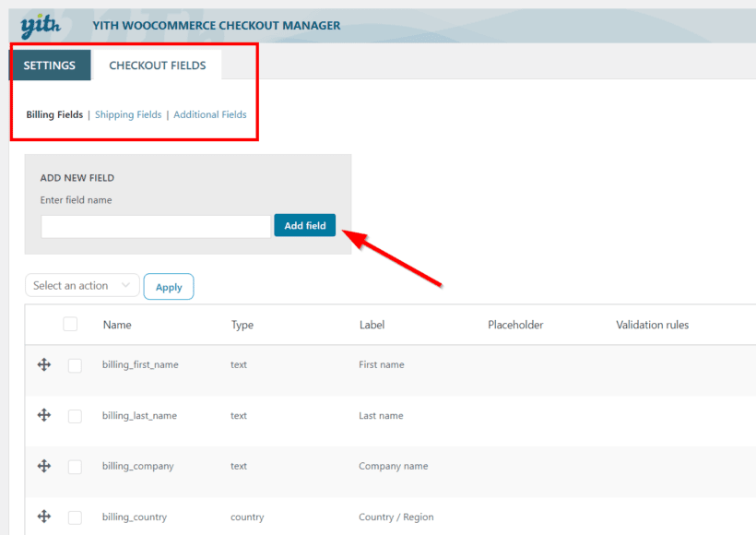Click the drag icon next to billing_last_name

tap(43, 415)
